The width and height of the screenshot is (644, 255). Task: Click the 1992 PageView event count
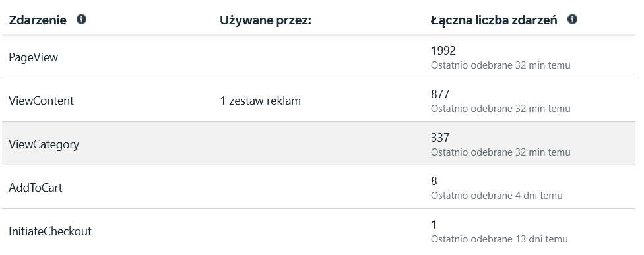443,51
